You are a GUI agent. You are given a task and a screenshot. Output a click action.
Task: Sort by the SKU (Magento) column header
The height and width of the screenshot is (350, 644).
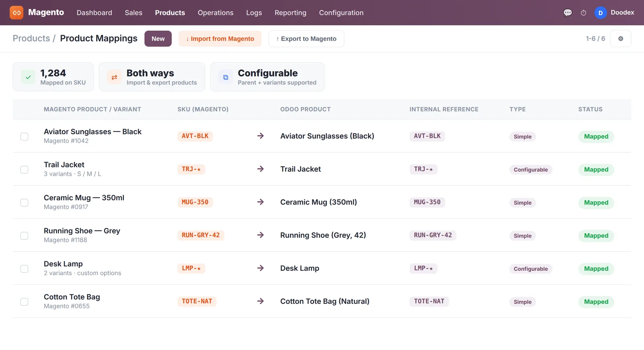(203, 109)
